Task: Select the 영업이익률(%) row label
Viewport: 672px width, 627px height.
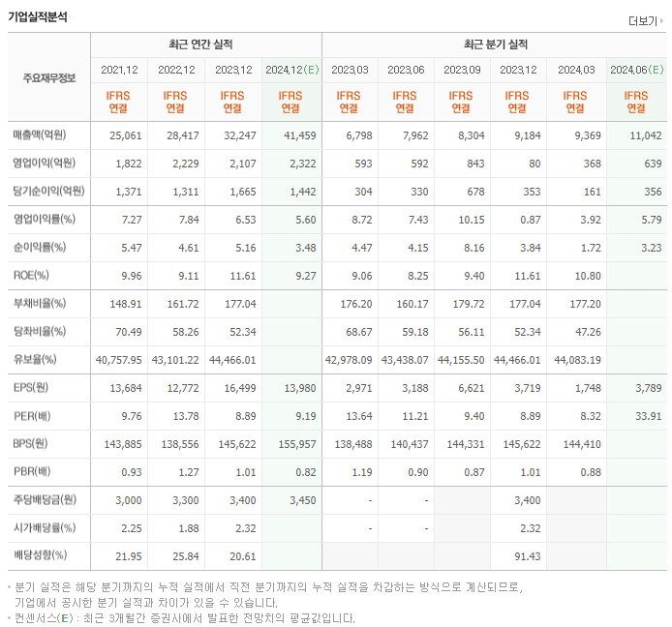Action: (45, 219)
